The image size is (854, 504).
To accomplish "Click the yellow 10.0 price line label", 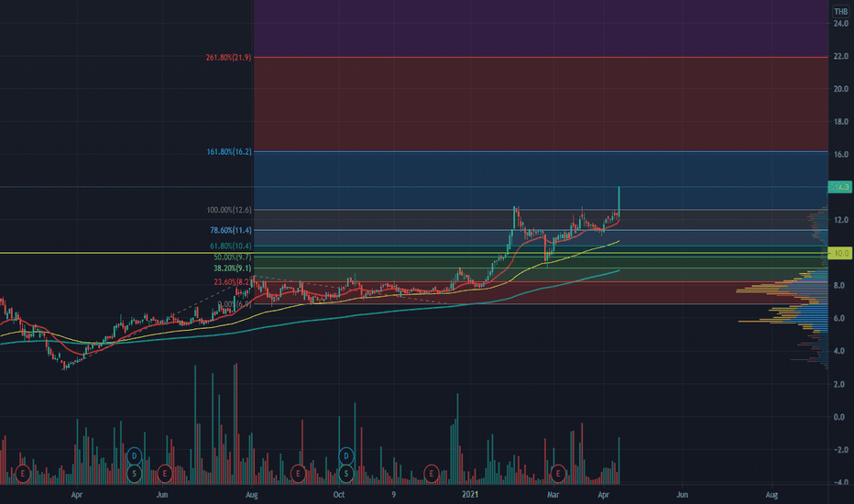I will click(840, 253).
